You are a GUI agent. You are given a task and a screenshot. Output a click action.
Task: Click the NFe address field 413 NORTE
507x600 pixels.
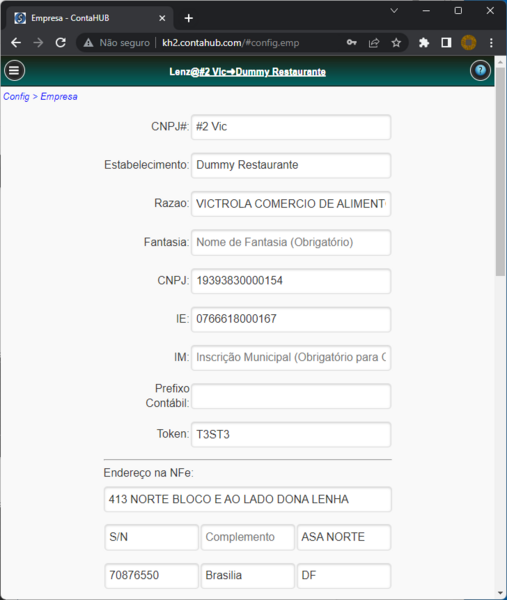248,499
